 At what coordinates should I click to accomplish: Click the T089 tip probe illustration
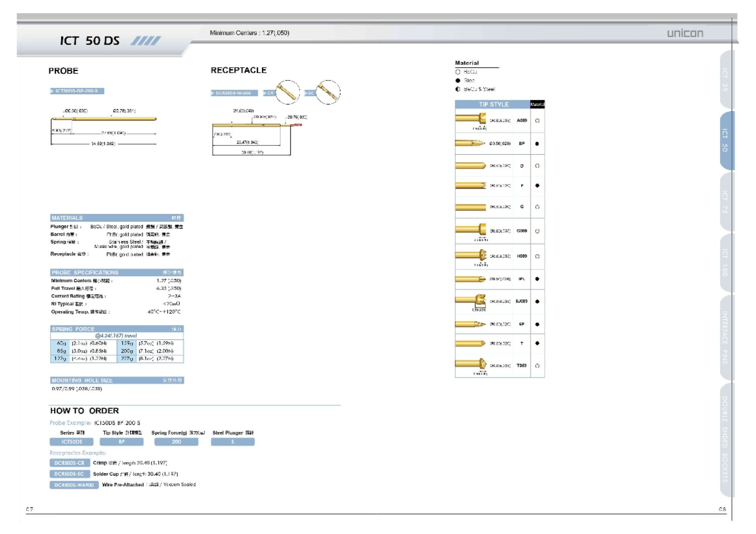click(471, 364)
